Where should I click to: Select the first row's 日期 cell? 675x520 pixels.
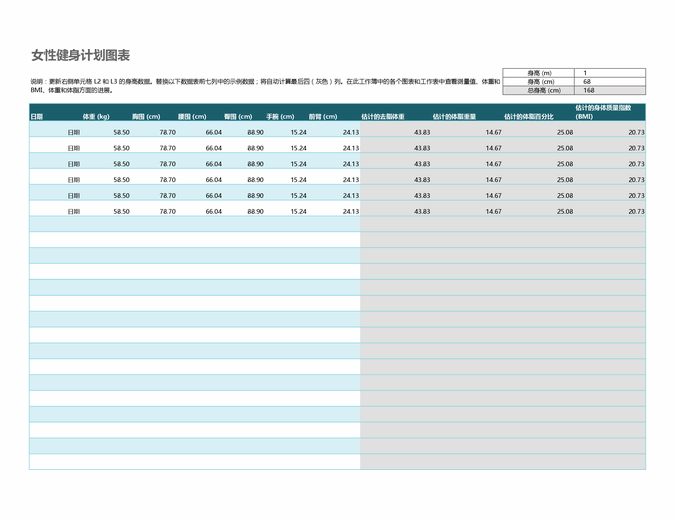73,132
